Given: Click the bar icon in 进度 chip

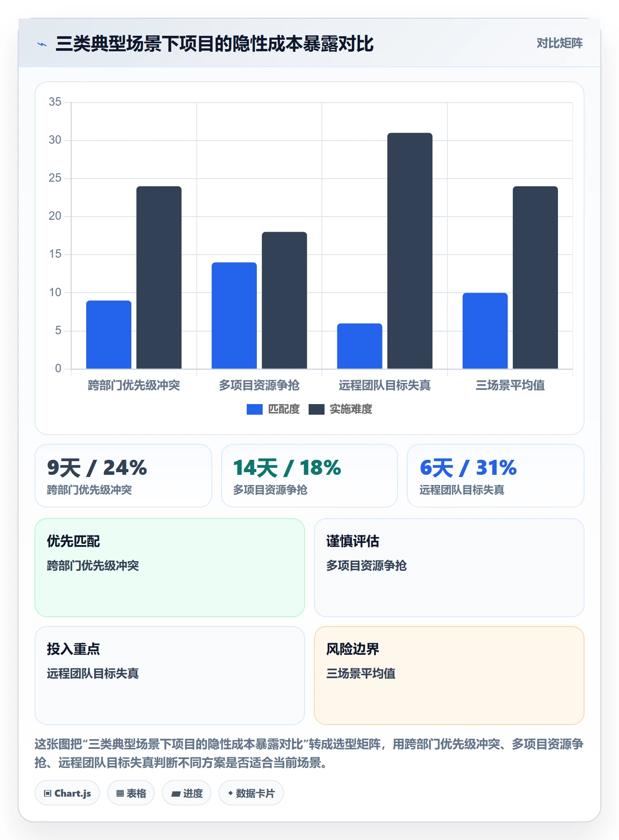Looking at the screenshot, I should tap(176, 794).
